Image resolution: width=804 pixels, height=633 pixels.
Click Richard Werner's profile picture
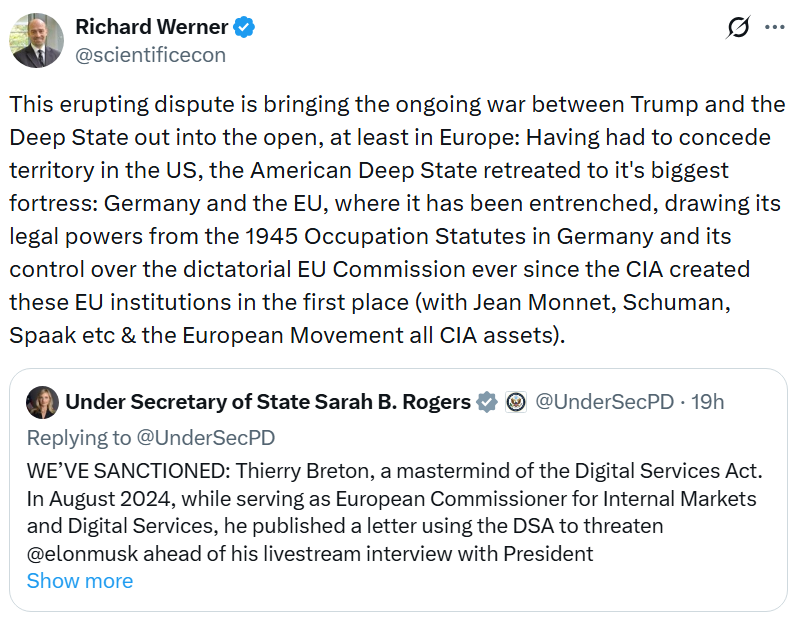(x=36, y=40)
